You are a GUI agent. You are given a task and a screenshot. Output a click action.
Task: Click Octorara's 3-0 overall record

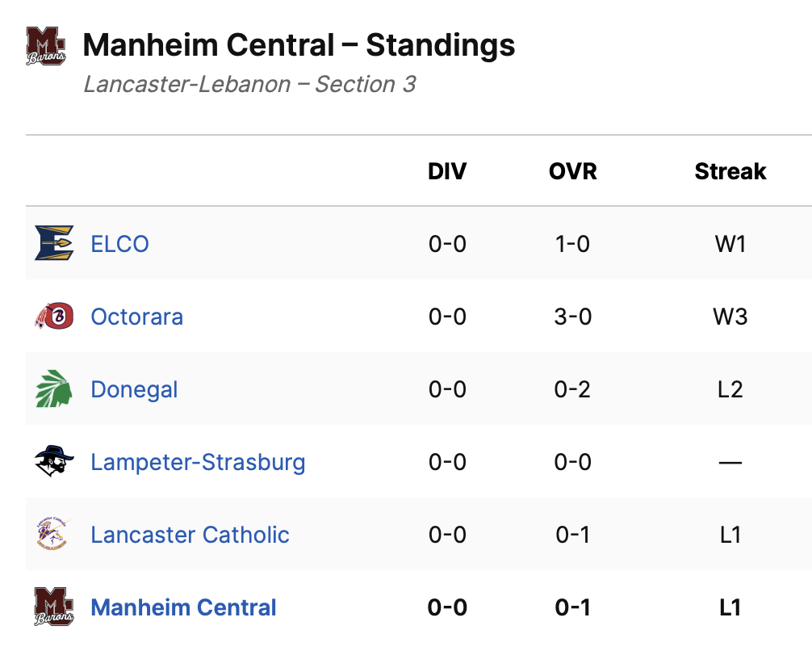[573, 317]
